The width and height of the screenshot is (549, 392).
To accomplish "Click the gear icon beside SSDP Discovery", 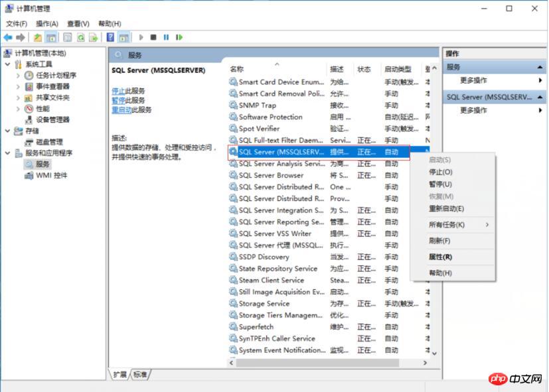I will click(233, 257).
